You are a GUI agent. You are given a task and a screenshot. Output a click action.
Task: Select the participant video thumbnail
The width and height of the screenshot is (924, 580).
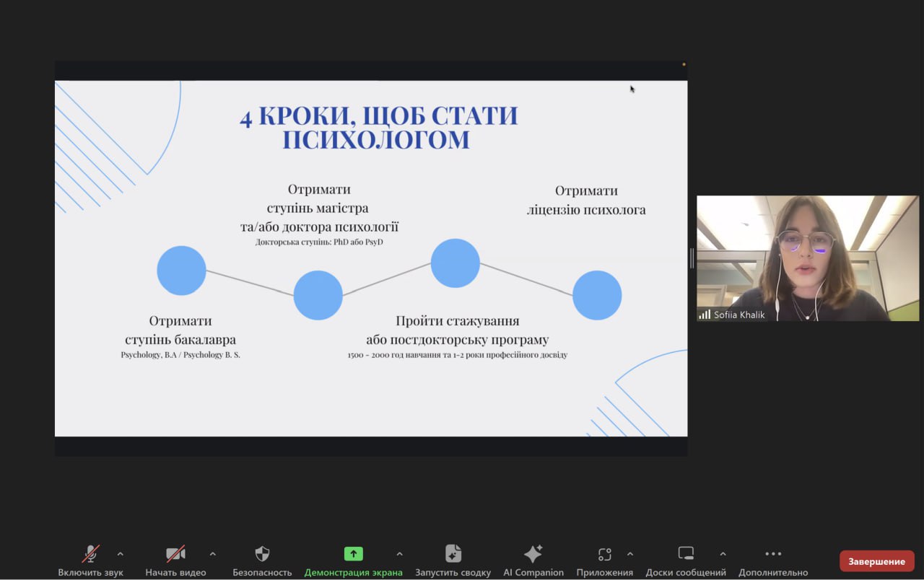807,258
